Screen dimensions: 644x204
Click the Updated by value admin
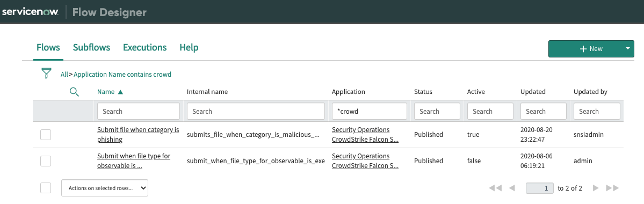point(583,161)
